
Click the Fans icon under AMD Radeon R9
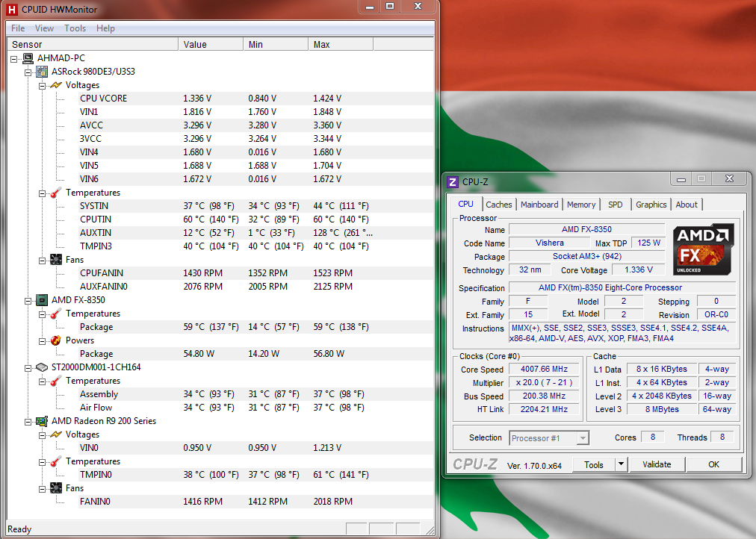click(56, 488)
